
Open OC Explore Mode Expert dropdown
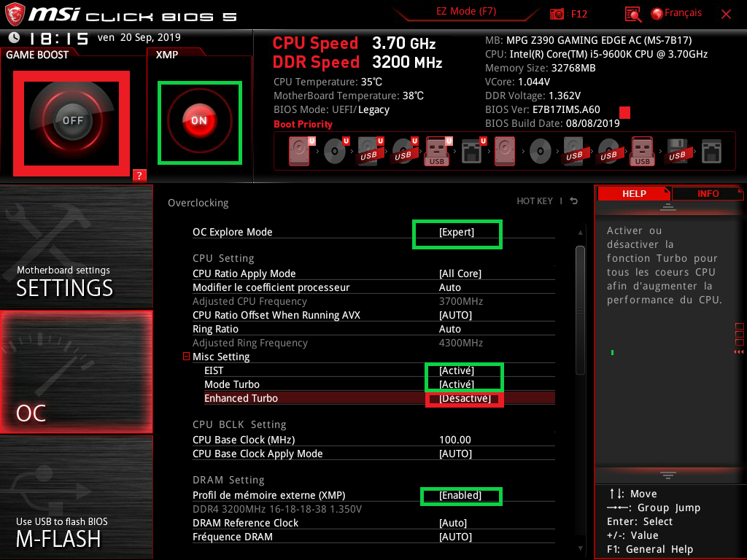[457, 232]
